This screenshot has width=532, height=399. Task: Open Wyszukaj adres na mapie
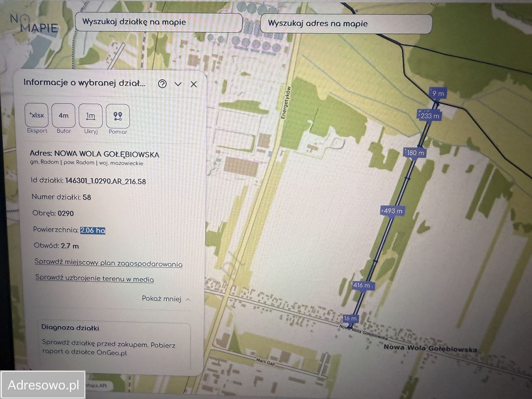(346, 23)
